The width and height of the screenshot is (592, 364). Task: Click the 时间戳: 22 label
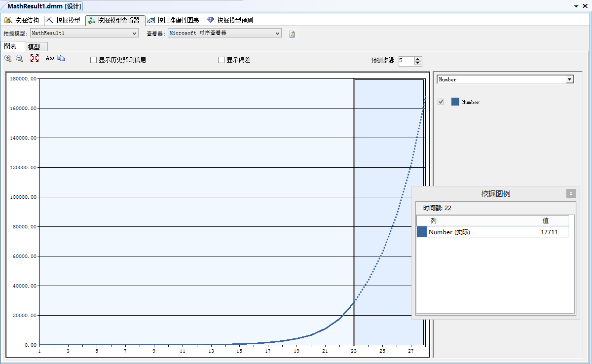coord(437,208)
